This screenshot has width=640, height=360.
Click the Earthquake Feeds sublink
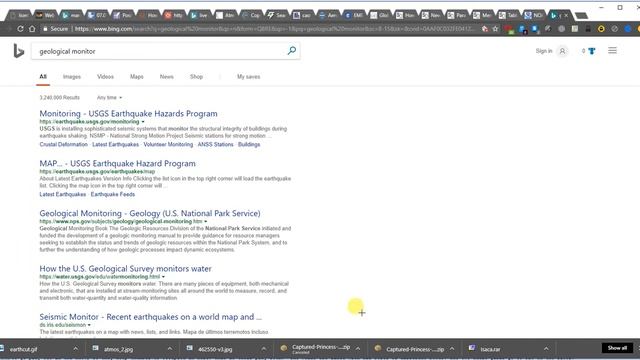point(113,194)
